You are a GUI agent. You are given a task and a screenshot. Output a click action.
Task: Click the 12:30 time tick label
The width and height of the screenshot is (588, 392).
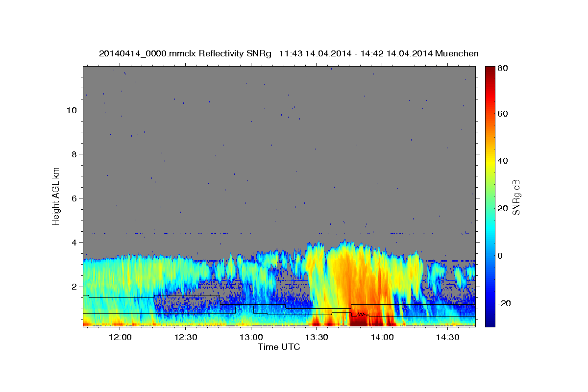click(x=185, y=338)
